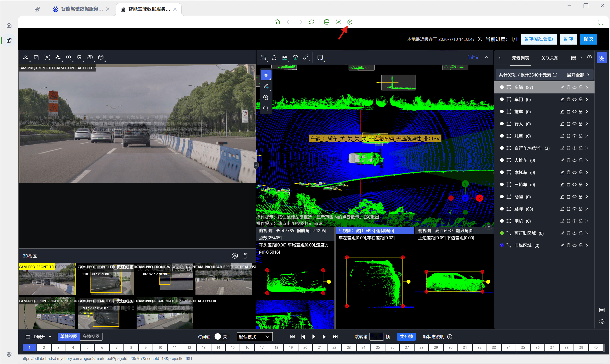Switch to the 关联关系 tab

[549, 58]
